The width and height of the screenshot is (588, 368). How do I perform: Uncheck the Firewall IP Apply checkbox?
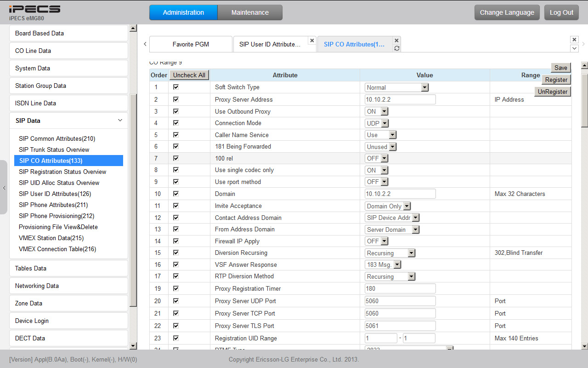click(176, 241)
